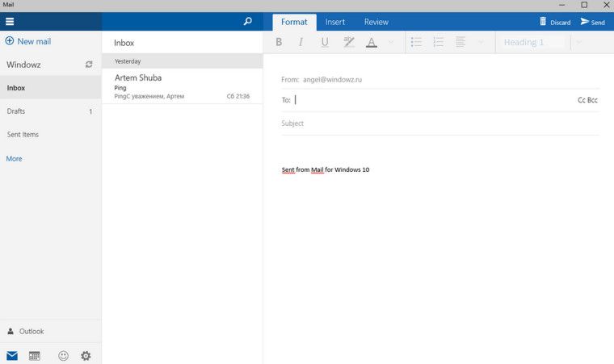Viewport: 614px width, 364px height.
Task: Pick the font color tool
Action: tap(372, 42)
